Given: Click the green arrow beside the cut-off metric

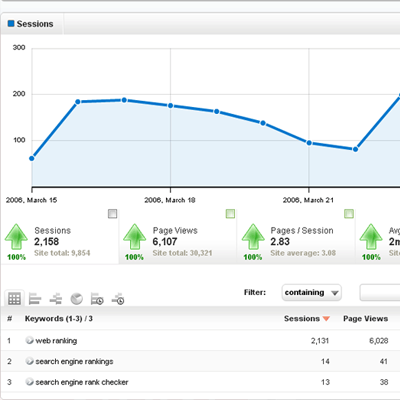Looking at the screenshot, I should (x=371, y=237).
